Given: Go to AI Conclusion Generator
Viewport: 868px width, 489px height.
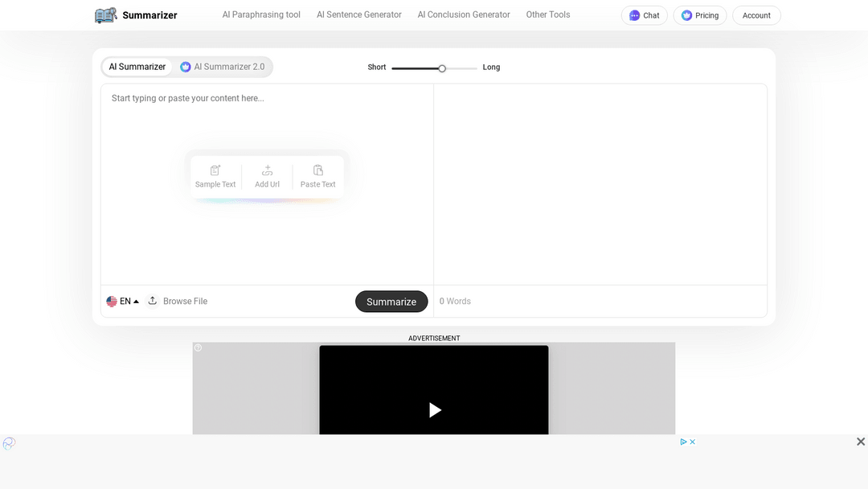Looking at the screenshot, I should click(x=464, y=14).
